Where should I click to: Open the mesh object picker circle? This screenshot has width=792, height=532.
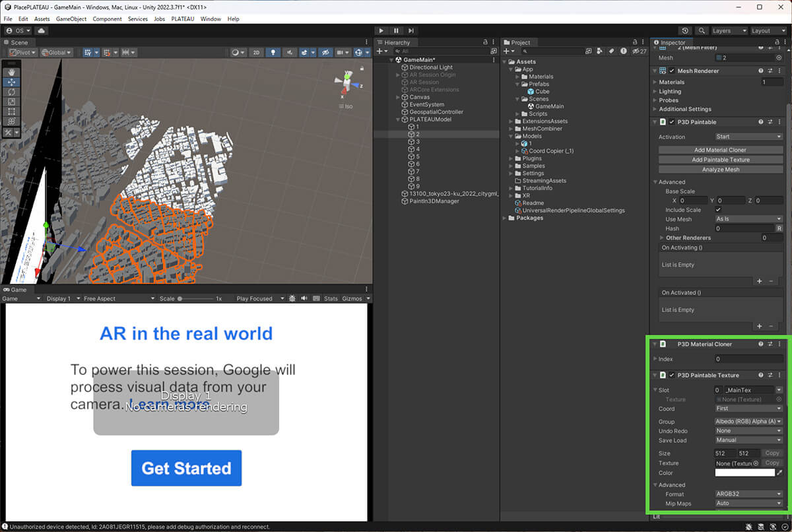pyautogui.click(x=779, y=58)
